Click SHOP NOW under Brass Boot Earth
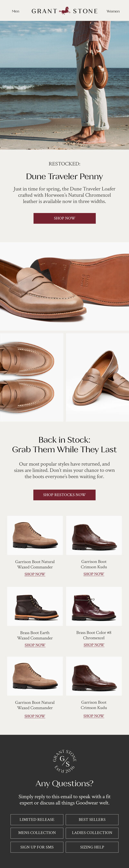Image resolution: width=129 pixels, height=868 pixels. point(35,645)
